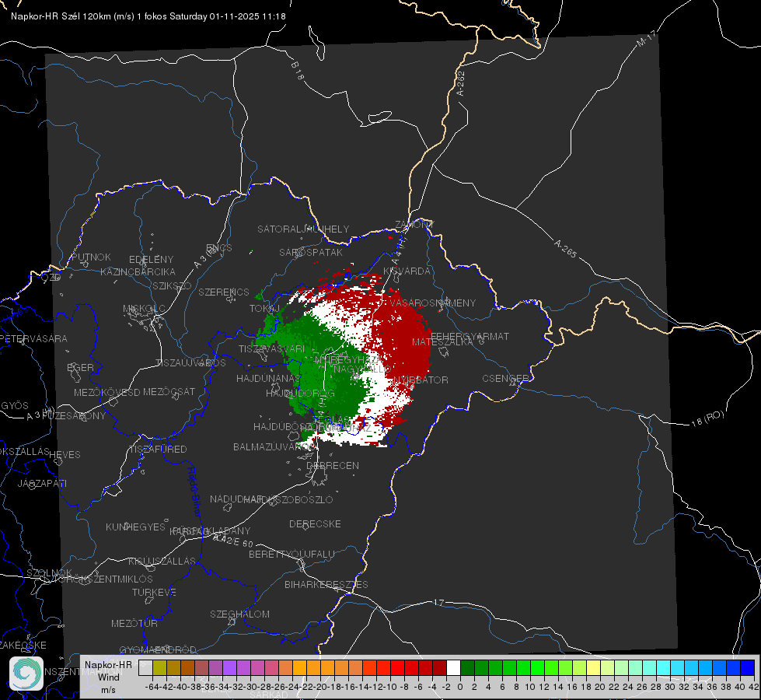Select the PÉTERVÁSÁRA label
The height and width of the screenshot is (700, 761).
(33, 338)
